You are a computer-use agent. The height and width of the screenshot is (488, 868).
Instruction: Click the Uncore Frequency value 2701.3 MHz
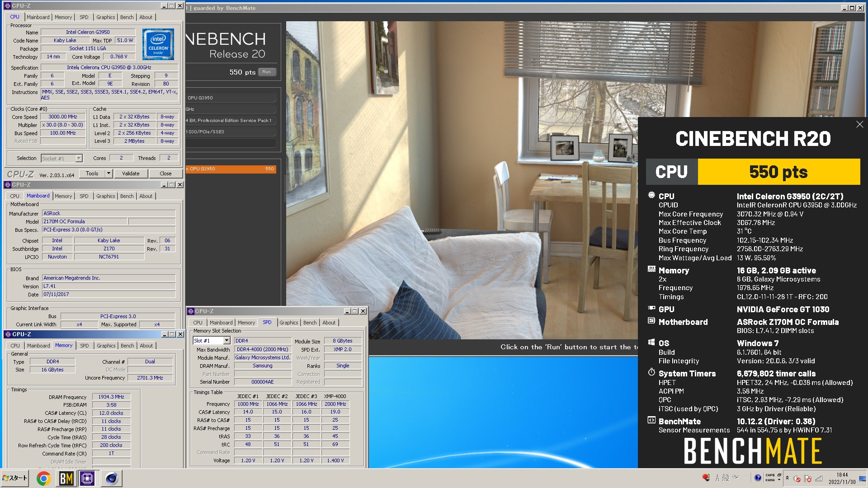click(x=150, y=378)
